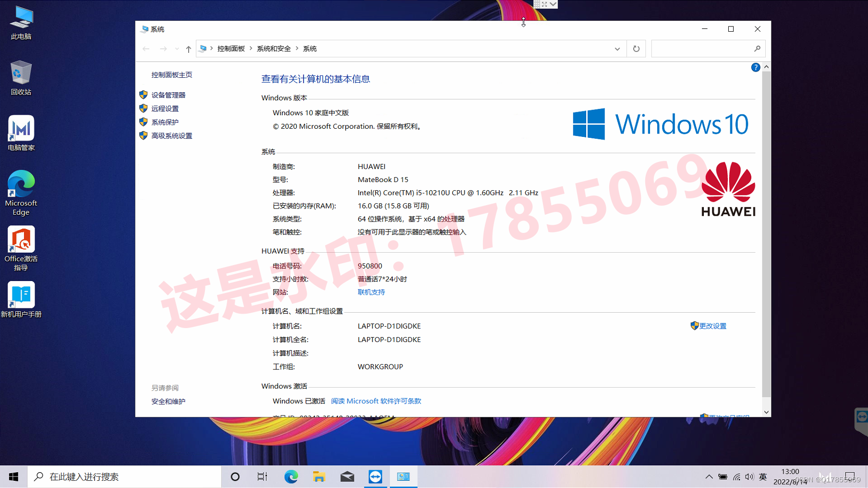
Task: Open the Wi-Fi network tray icon
Action: click(736, 476)
